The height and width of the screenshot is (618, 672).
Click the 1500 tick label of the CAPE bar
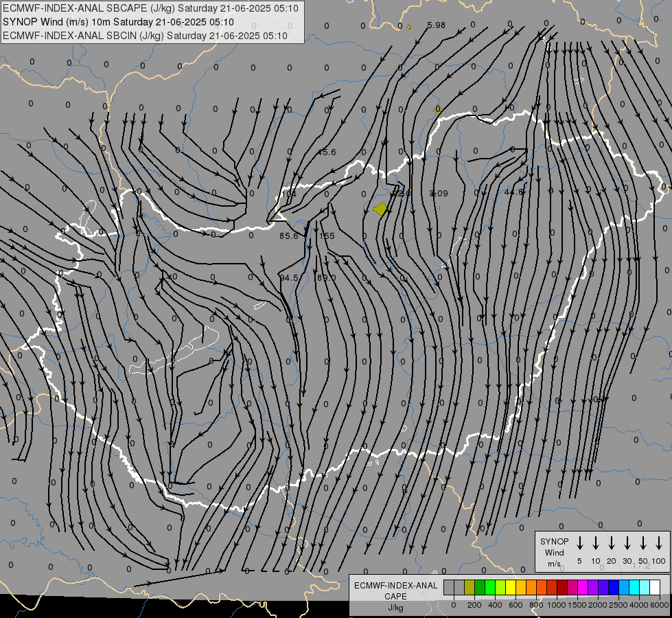pos(577,605)
